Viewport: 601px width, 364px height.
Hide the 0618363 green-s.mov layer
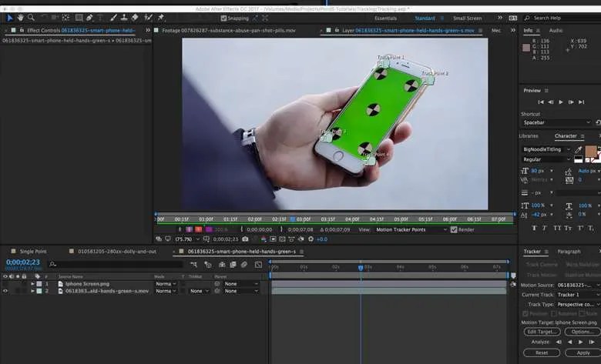[5, 291]
